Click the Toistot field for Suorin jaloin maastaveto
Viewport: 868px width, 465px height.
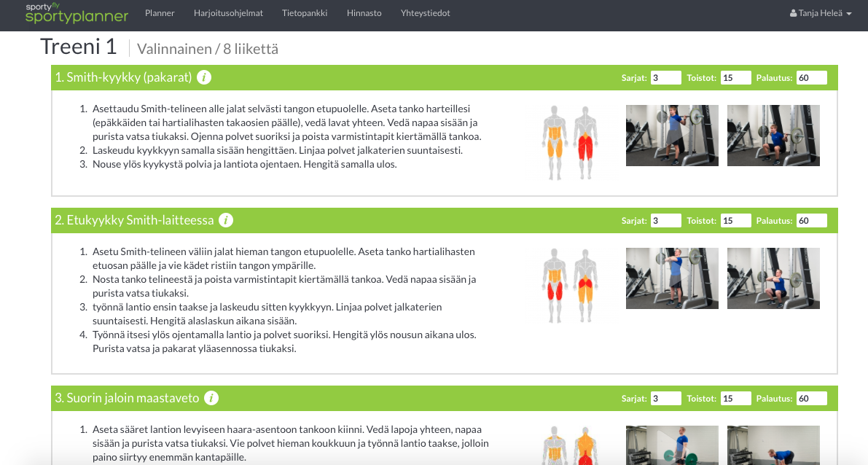pos(735,398)
